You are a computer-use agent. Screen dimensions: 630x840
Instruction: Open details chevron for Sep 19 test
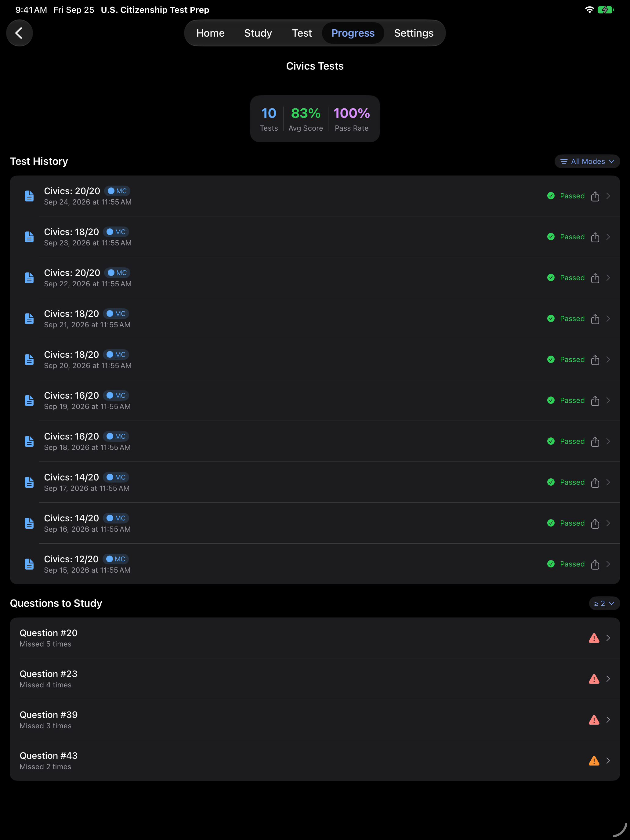coord(608,400)
